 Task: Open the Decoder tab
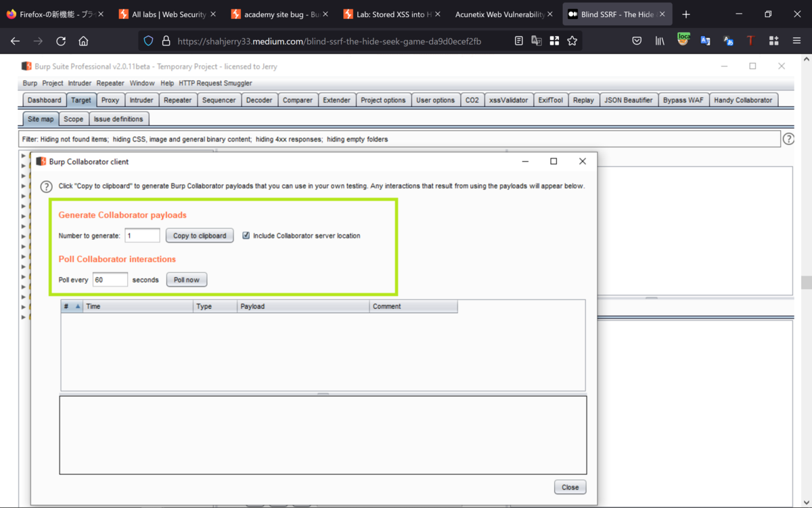pyautogui.click(x=259, y=100)
